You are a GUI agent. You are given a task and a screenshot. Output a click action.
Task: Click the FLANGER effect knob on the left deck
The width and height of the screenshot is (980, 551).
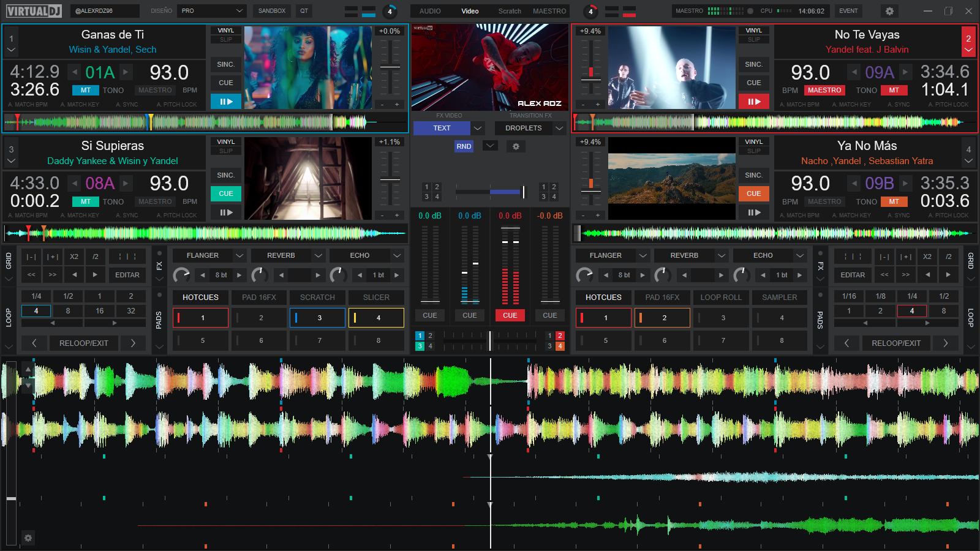click(181, 275)
